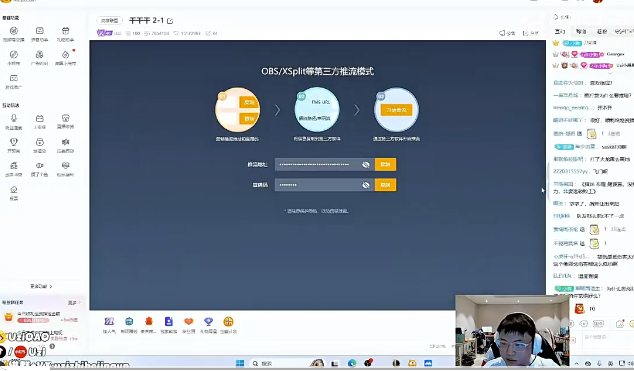Click the microphone icon in the left sidebar
This screenshot has height=371, width=634.
pyautogui.click(x=14, y=118)
